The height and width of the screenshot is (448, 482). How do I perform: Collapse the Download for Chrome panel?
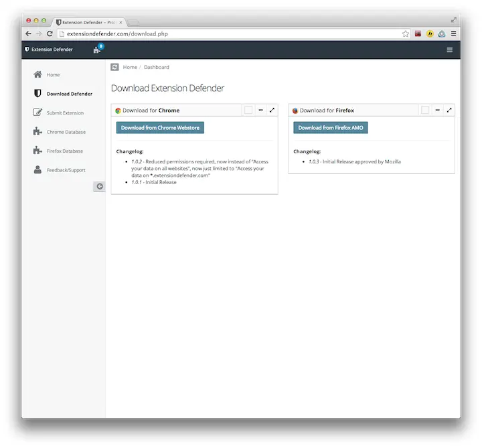[x=260, y=110]
